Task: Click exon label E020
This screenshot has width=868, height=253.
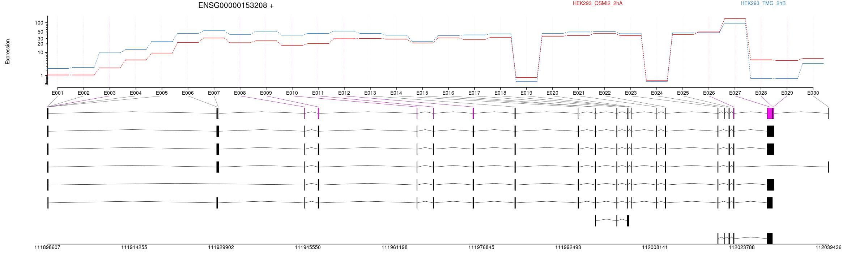Action: pyautogui.click(x=552, y=93)
